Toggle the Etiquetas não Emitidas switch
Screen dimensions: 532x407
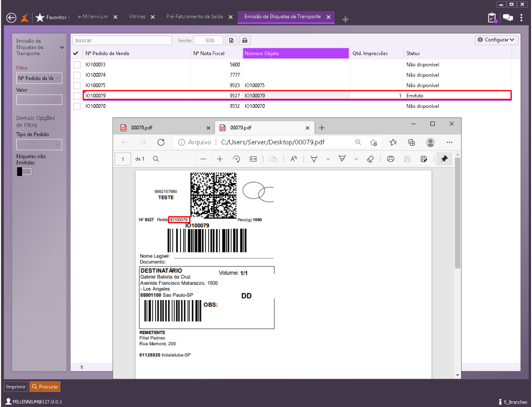pyautogui.click(x=24, y=172)
